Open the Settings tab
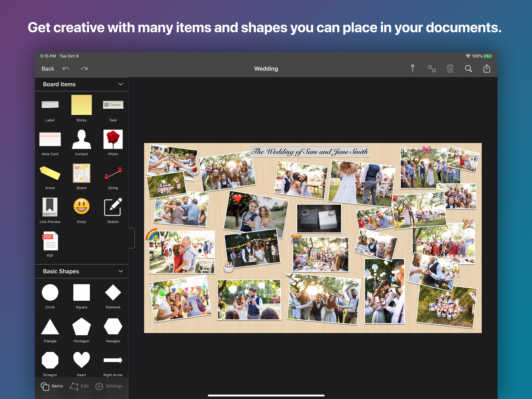Image resolution: width=532 pixels, height=399 pixels. coord(109,386)
